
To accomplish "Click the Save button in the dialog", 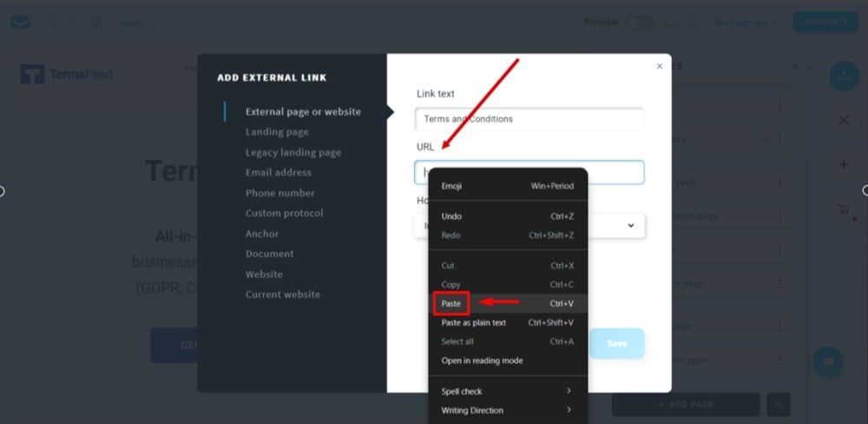I will [x=616, y=344].
